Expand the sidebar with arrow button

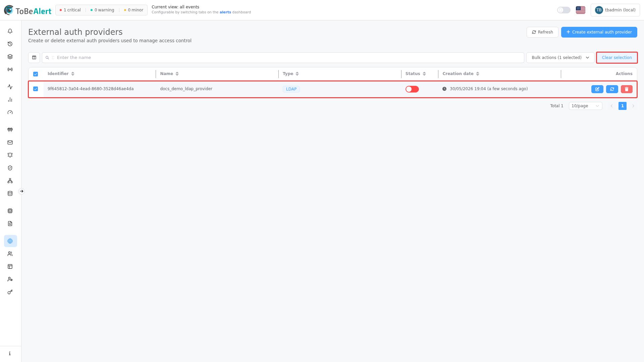pos(21,191)
